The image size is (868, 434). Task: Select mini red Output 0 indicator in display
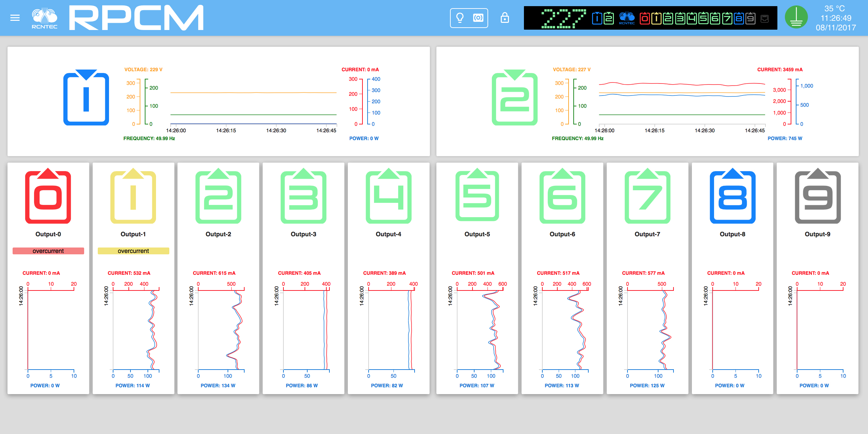coord(645,18)
